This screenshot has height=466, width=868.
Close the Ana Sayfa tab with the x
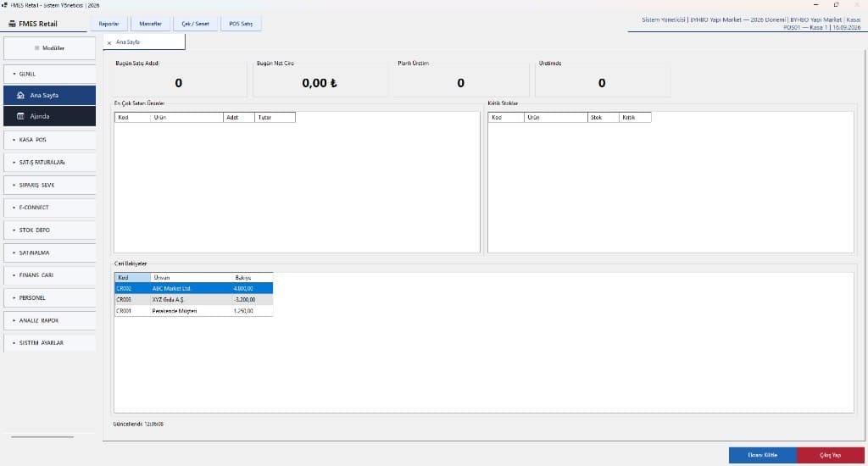[x=109, y=42]
